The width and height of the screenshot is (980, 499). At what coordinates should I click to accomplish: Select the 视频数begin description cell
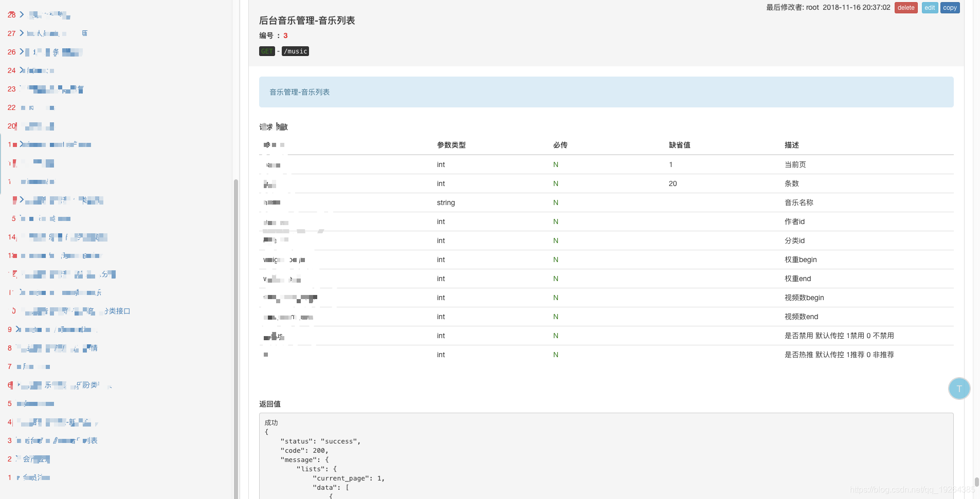click(x=804, y=298)
